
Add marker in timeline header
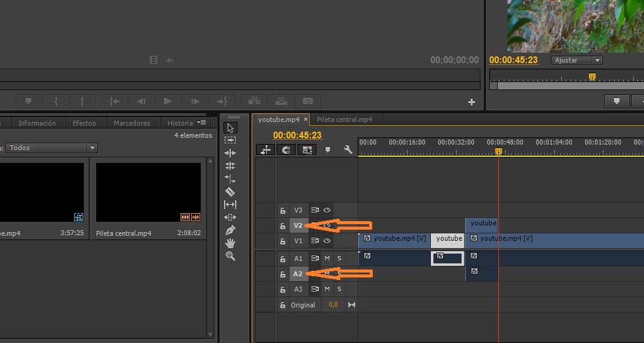pos(328,150)
